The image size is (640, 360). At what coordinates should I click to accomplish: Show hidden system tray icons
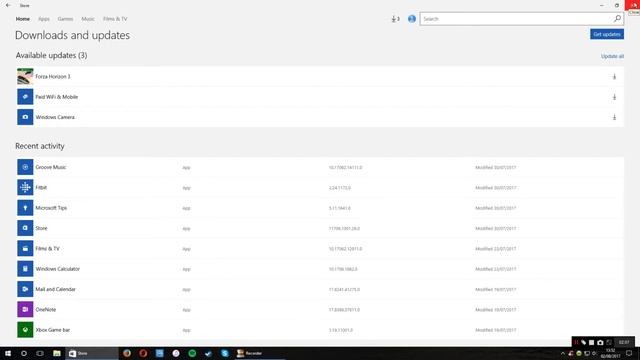[563, 353]
